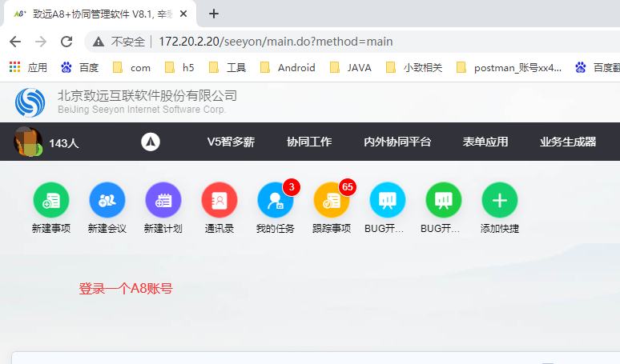Open 跟踪事项 icon with badge 65

[x=332, y=200]
